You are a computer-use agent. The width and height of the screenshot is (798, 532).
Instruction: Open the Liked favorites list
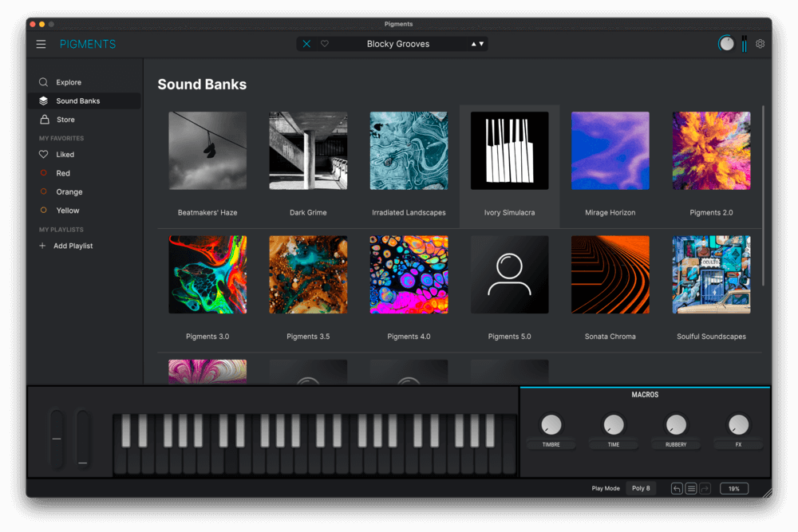(65, 155)
